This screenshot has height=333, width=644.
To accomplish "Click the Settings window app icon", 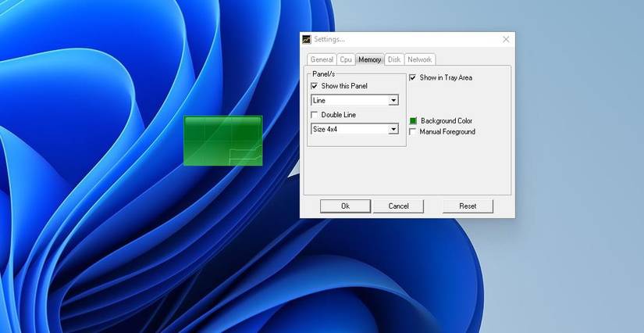I will pos(307,39).
